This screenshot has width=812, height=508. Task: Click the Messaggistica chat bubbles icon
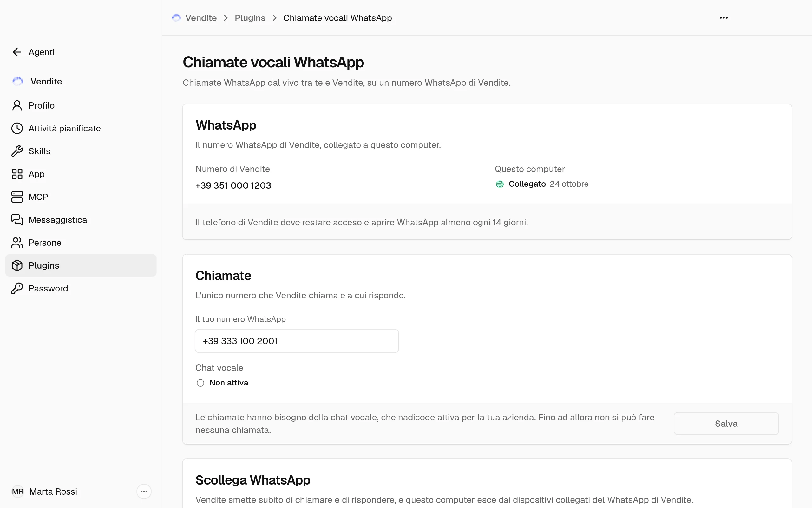(x=17, y=220)
